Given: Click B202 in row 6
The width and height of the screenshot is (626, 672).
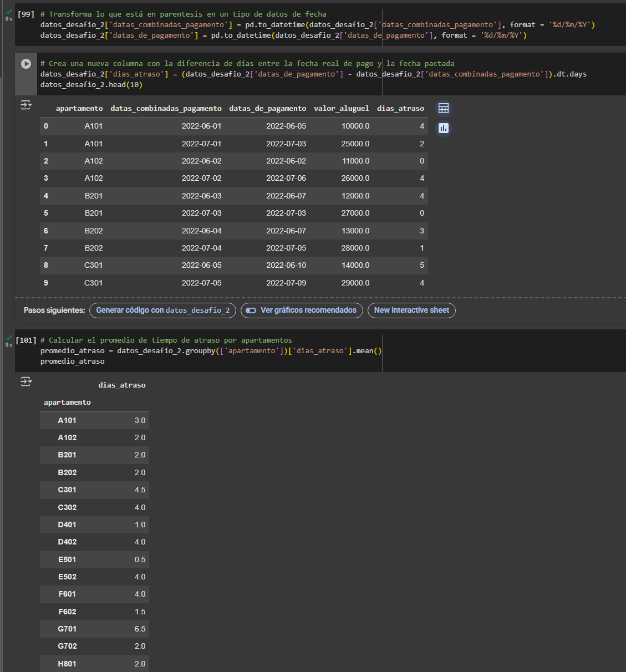Looking at the screenshot, I should point(94,231).
